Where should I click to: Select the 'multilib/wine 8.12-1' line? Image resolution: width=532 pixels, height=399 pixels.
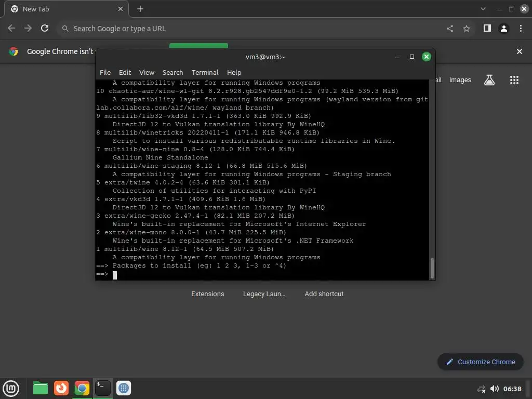(185, 249)
